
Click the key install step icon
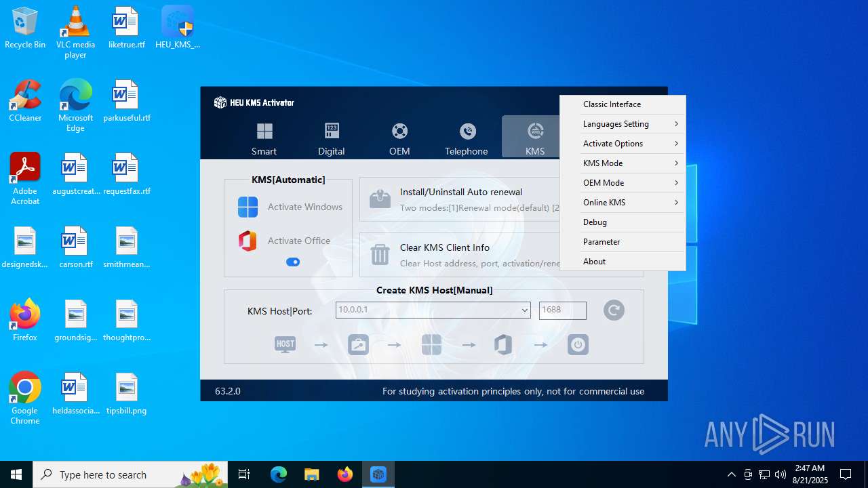[358, 344]
